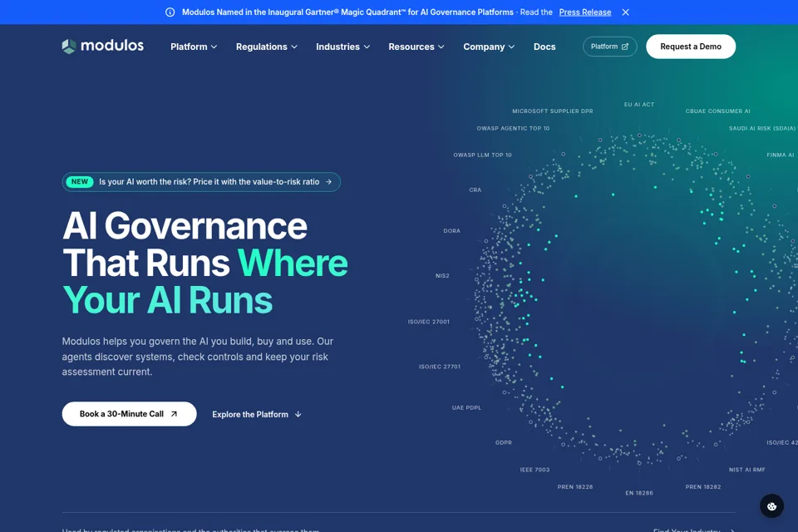
Task: Click the UAE PDPL label
Action: coord(466,408)
